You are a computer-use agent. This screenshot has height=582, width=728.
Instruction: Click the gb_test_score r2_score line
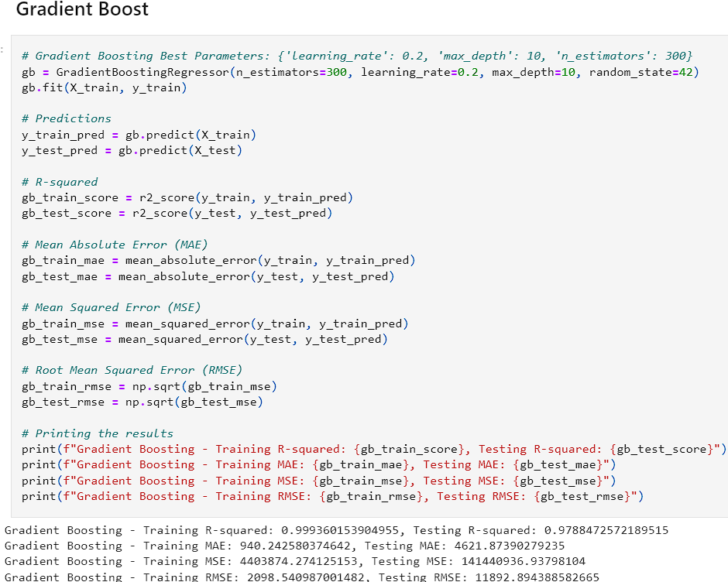[177, 213]
